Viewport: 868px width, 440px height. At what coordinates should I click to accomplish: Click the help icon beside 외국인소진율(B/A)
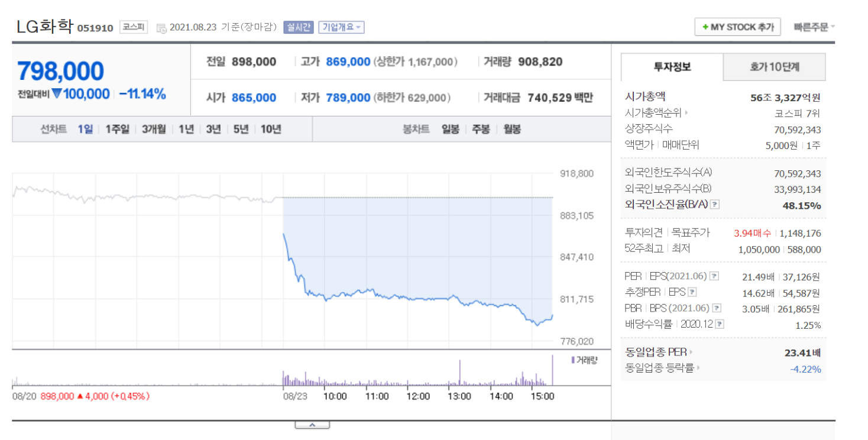[x=715, y=205]
